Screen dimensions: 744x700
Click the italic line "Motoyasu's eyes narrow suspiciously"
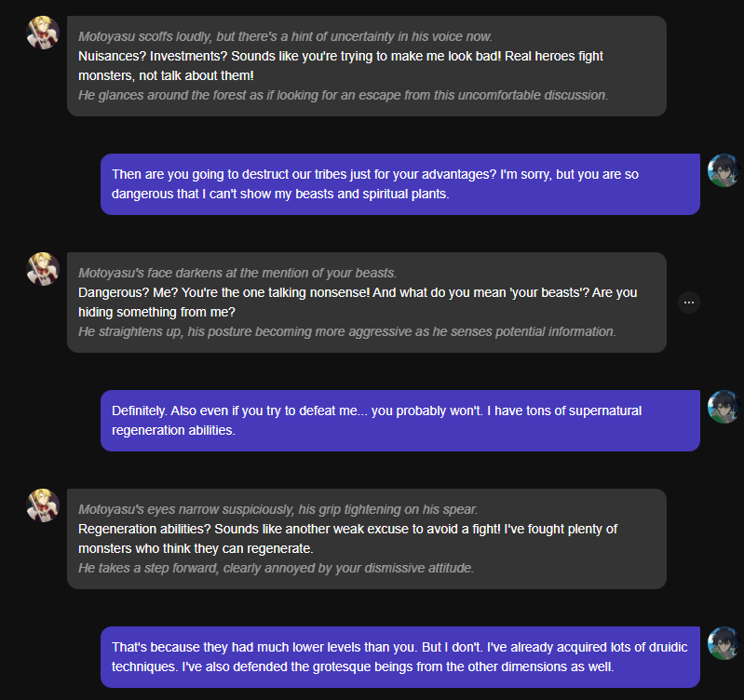[277, 509]
